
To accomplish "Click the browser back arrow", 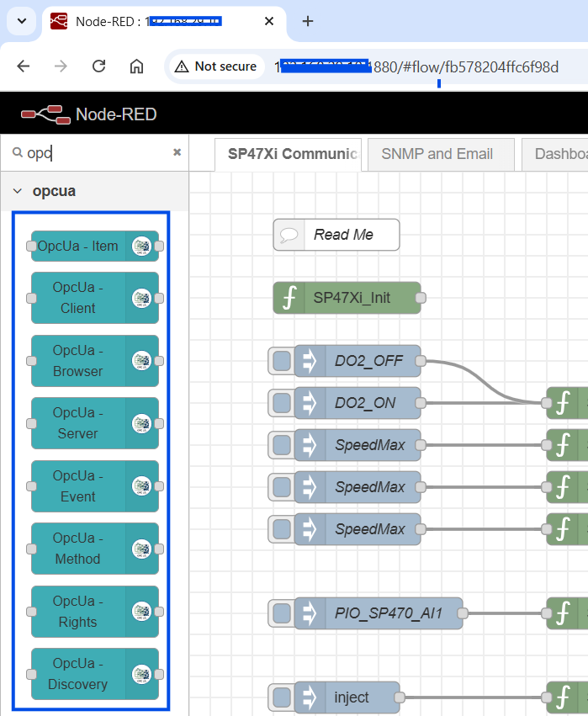I will pyautogui.click(x=24, y=66).
